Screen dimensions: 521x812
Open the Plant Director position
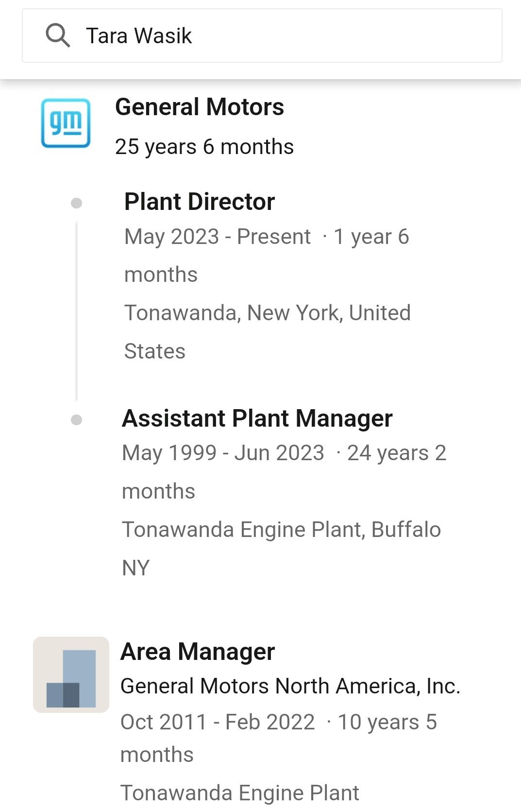tap(200, 202)
